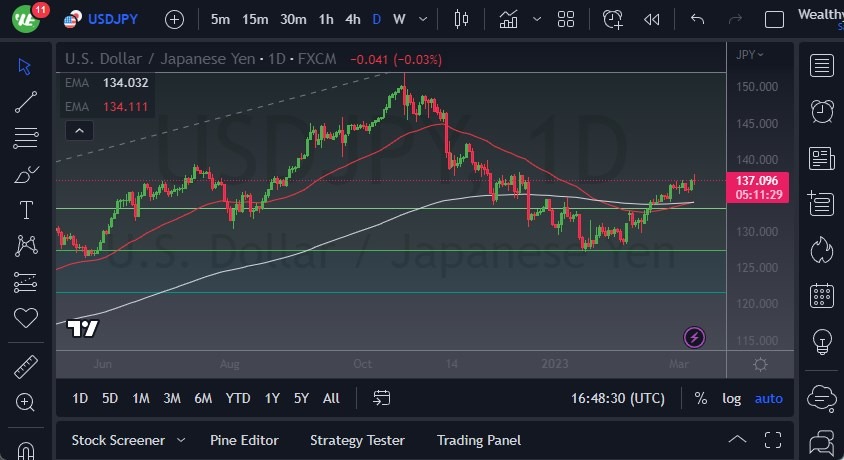Open the Strategy Tester tab
Screen dimensions: 844x460
coord(357,440)
